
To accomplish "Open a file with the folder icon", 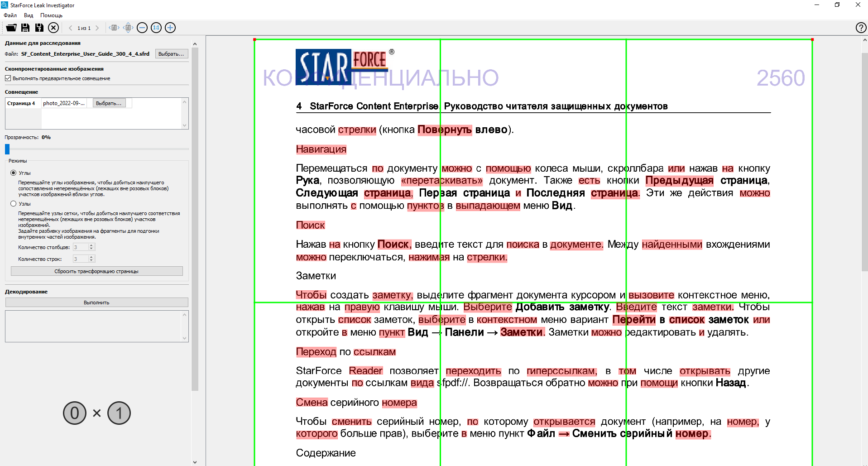I will [x=11, y=28].
